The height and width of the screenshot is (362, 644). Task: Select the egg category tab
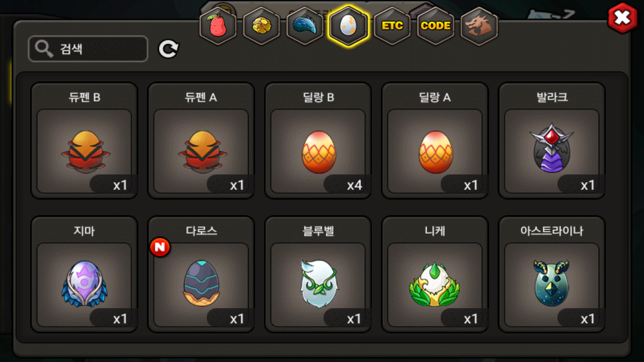[348, 26]
